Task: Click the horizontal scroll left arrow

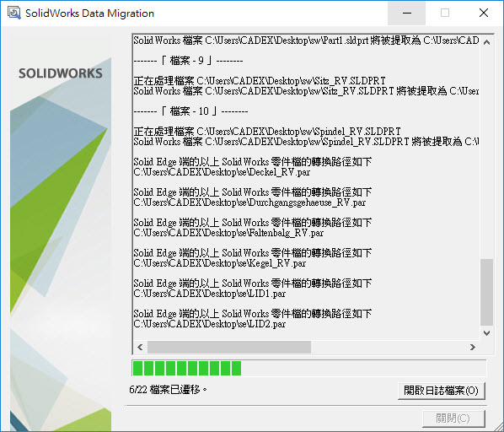Action: (x=140, y=347)
